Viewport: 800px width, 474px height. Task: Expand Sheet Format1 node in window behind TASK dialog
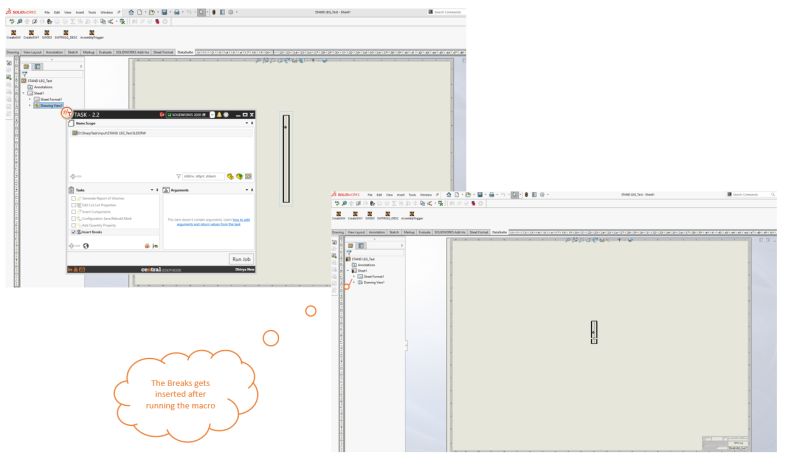(x=30, y=99)
